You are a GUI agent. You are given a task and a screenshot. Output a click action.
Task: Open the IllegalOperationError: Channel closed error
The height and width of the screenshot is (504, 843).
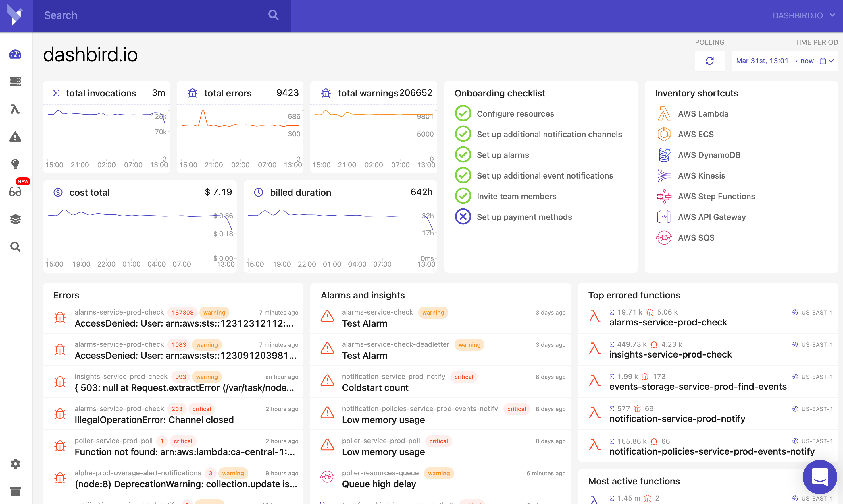154,420
